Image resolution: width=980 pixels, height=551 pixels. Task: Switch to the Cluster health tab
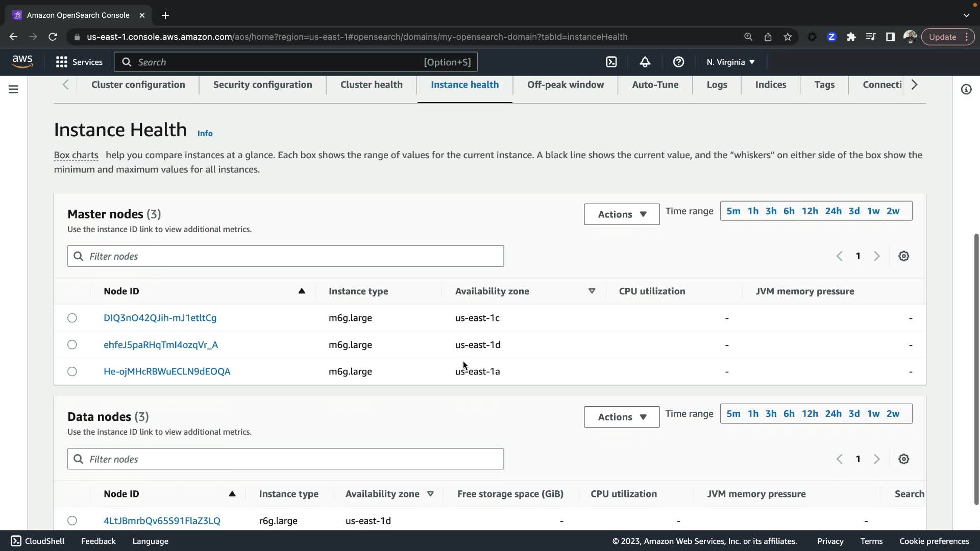click(371, 85)
